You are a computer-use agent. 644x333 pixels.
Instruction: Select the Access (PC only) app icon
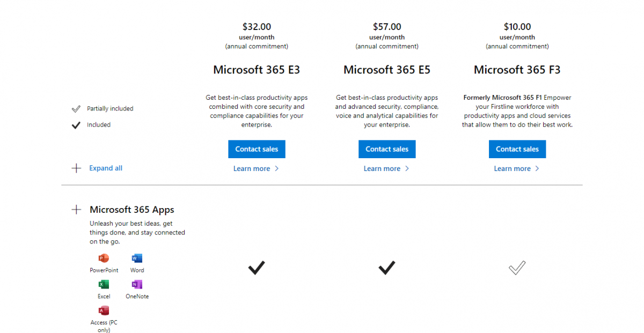pos(104,310)
